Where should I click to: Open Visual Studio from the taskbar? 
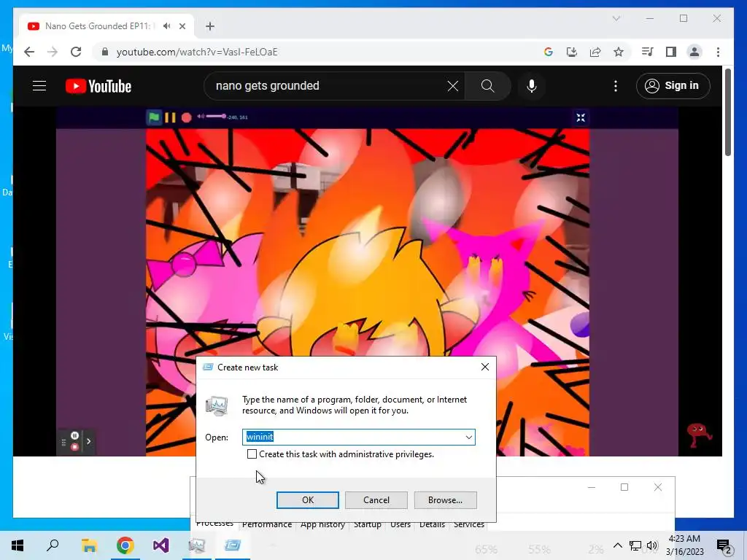pyautogui.click(x=161, y=545)
